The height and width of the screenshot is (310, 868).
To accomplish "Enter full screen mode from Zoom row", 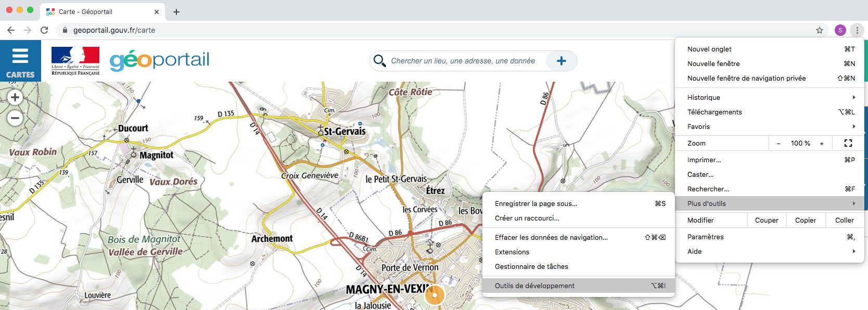I will click(848, 143).
